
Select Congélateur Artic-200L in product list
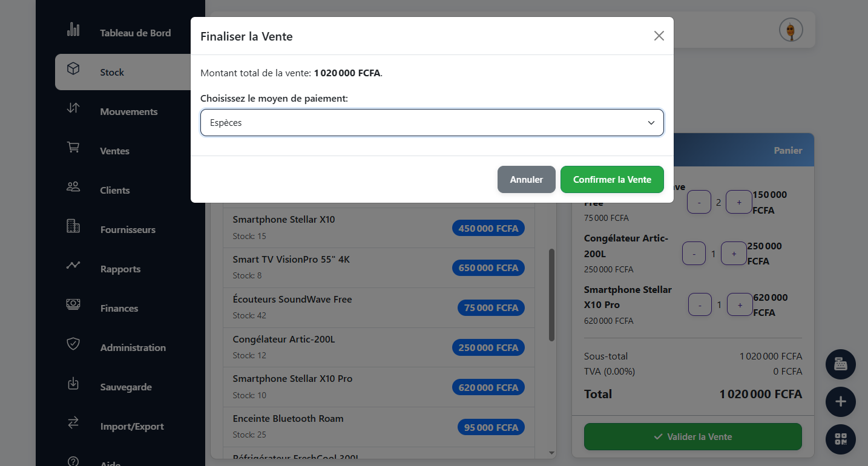pyautogui.click(x=379, y=347)
